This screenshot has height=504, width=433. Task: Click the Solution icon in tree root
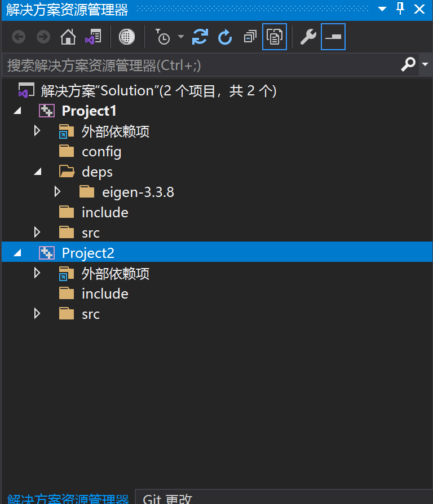pos(26,90)
